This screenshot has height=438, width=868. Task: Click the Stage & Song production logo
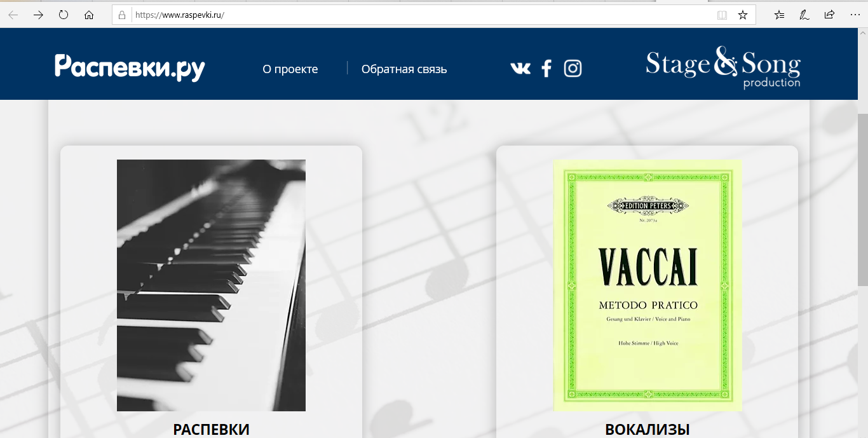pyautogui.click(x=723, y=67)
